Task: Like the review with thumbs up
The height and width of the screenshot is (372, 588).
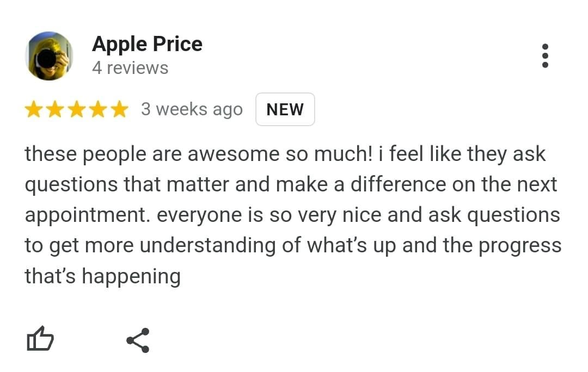Action: 40,340
